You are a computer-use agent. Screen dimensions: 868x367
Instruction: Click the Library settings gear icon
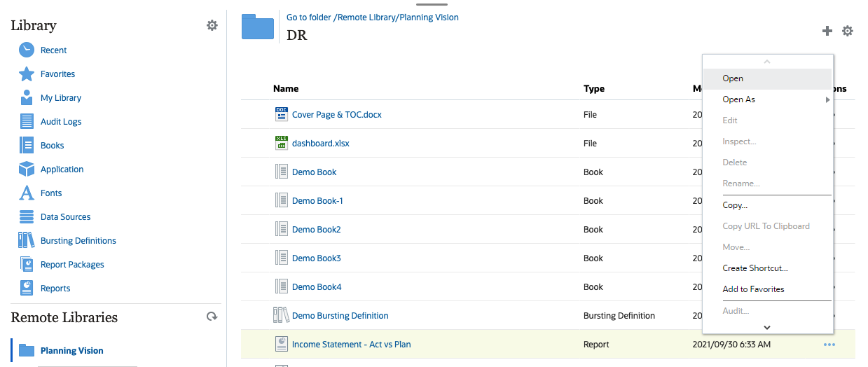(212, 25)
